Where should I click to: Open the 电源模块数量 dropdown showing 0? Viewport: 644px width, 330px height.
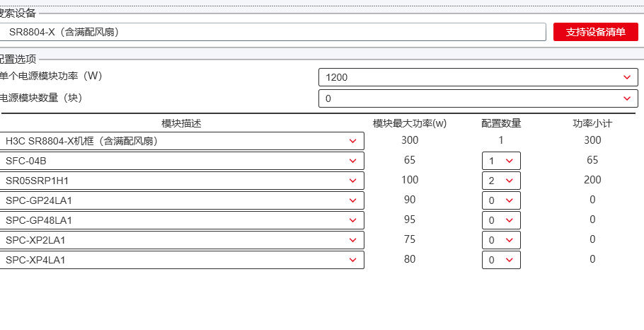tap(478, 98)
